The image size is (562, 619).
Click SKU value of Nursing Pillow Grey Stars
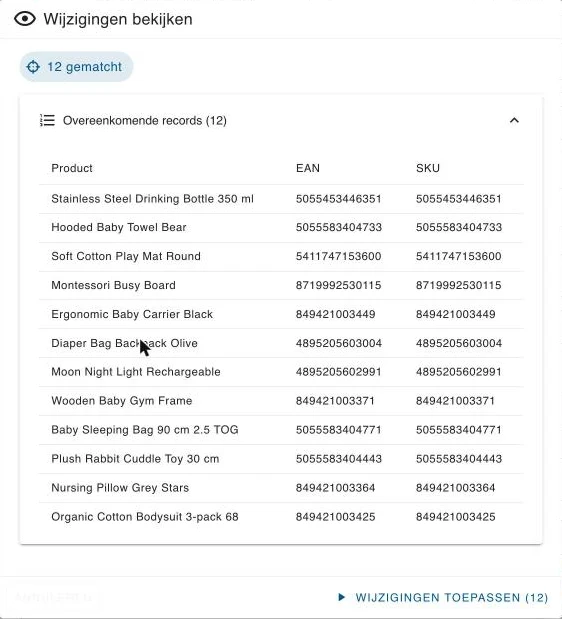point(455,488)
